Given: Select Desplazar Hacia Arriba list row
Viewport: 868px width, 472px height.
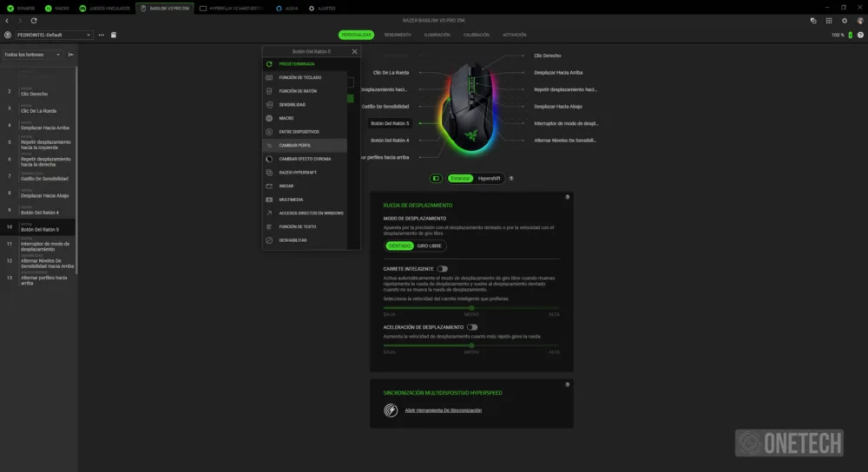Looking at the screenshot, I should (38, 126).
